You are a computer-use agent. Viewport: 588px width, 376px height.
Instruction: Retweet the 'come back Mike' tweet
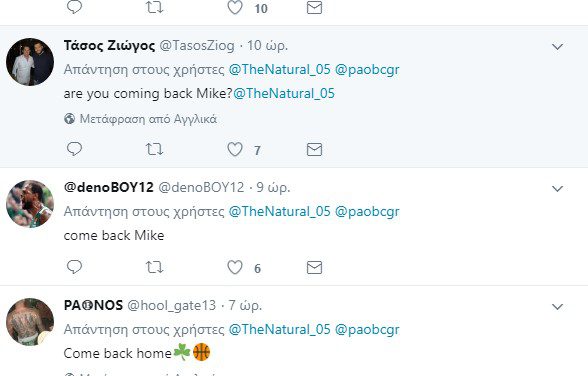pyautogui.click(x=154, y=267)
